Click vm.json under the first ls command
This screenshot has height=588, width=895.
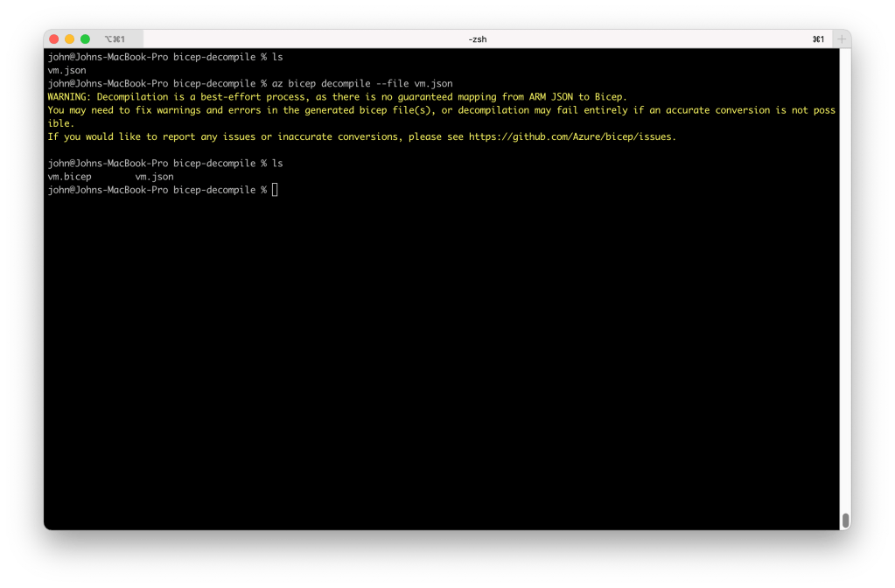[66, 71]
